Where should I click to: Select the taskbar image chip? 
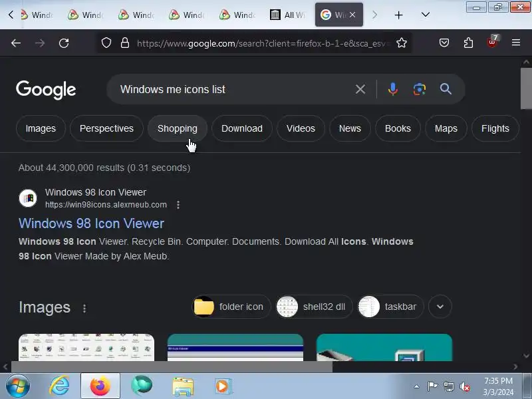coord(390,307)
